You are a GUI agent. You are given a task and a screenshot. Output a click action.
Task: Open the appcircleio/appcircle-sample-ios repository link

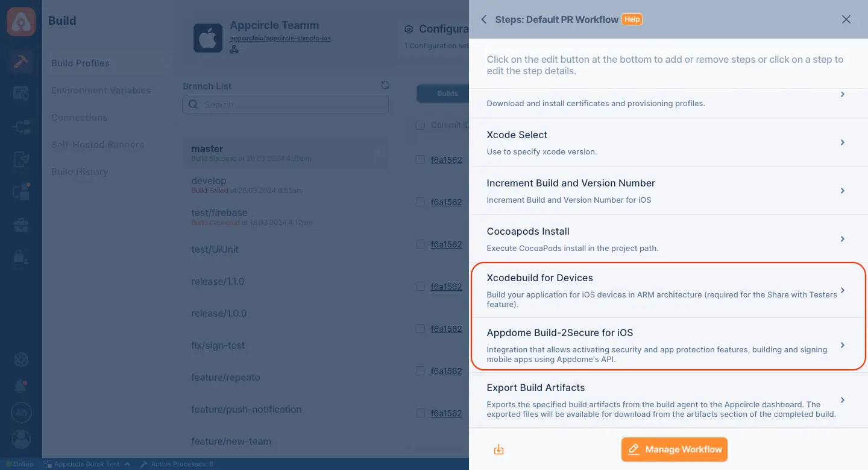pyautogui.click(x=280, y=39)
